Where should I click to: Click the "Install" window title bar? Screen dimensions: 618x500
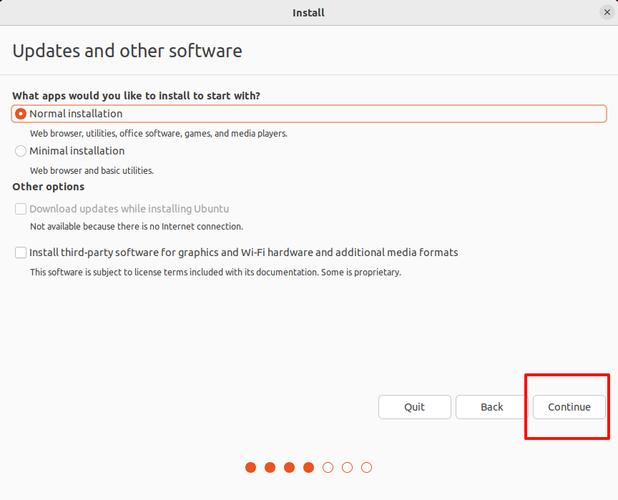pyautogui.click(x=308, y=12)
